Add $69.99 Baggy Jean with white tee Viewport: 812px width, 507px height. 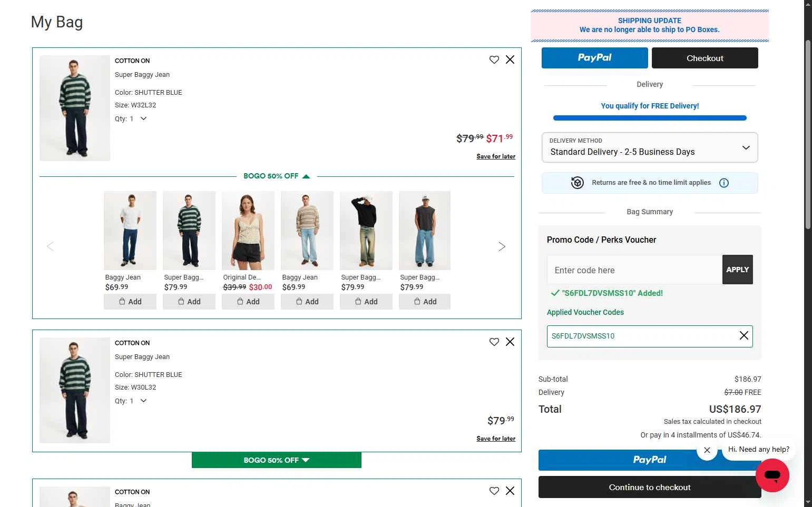click(130, 302)
